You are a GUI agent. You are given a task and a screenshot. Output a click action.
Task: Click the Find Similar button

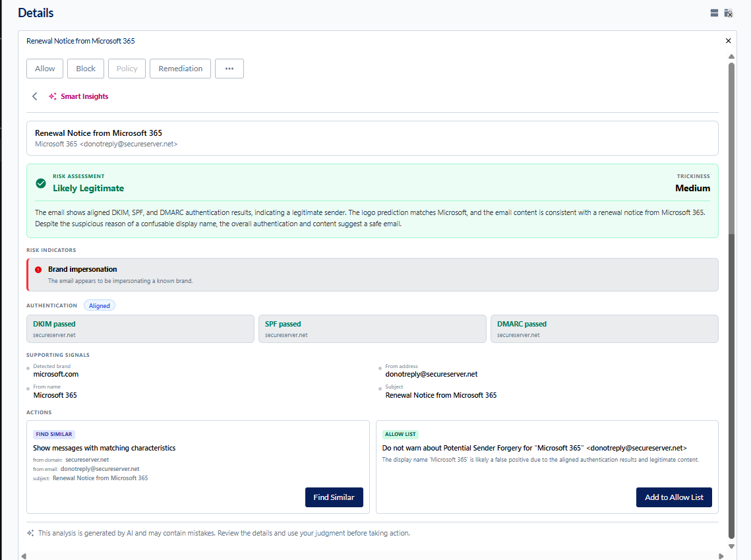point(334,497)
